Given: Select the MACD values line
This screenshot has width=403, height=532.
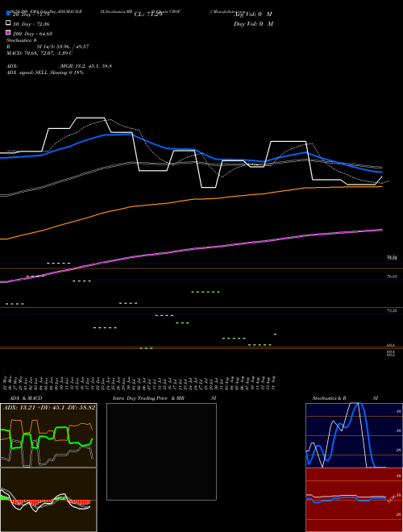Looking at the screenshot, I should pyautogui.click(x=39, y=53).
